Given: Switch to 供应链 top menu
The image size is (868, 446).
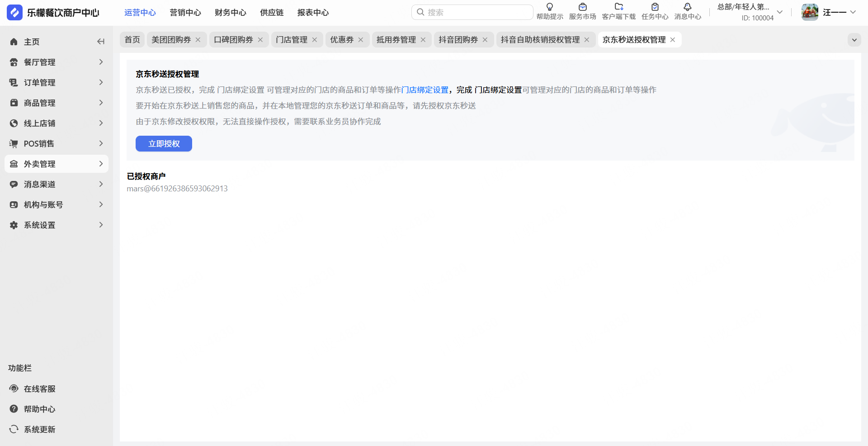Looking at the screenshot, I should pos(272,13).
